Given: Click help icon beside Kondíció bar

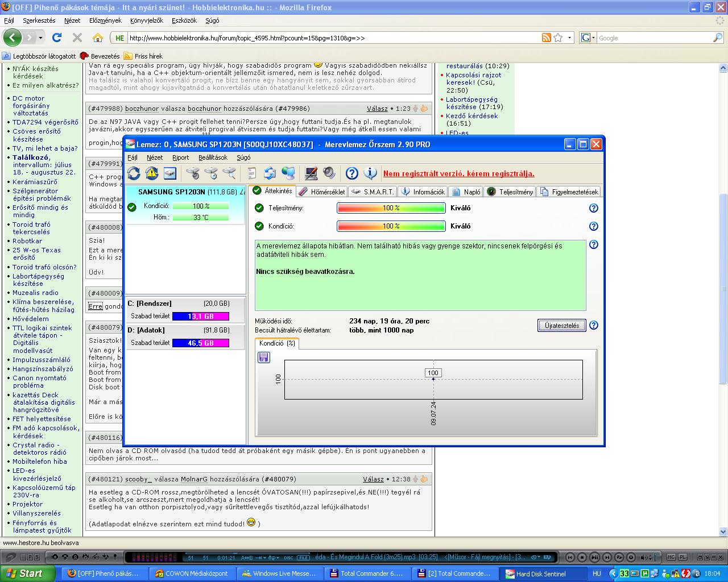Looking at the screenshot, I should pos(594,226).
